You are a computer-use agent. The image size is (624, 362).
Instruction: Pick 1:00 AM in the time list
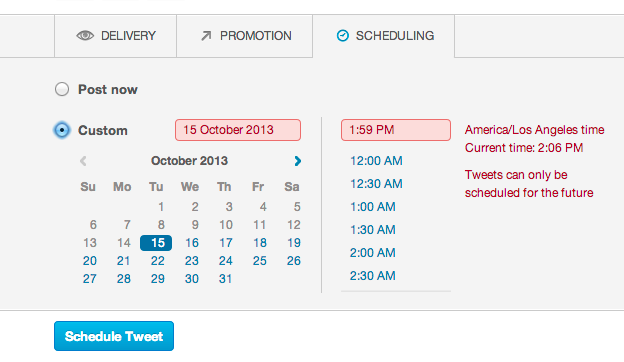coord(372,207)
